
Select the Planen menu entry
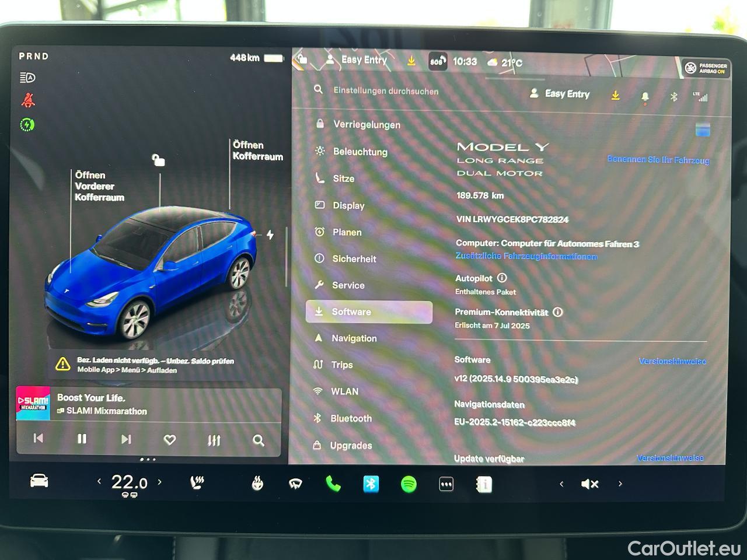coord(338,232)
